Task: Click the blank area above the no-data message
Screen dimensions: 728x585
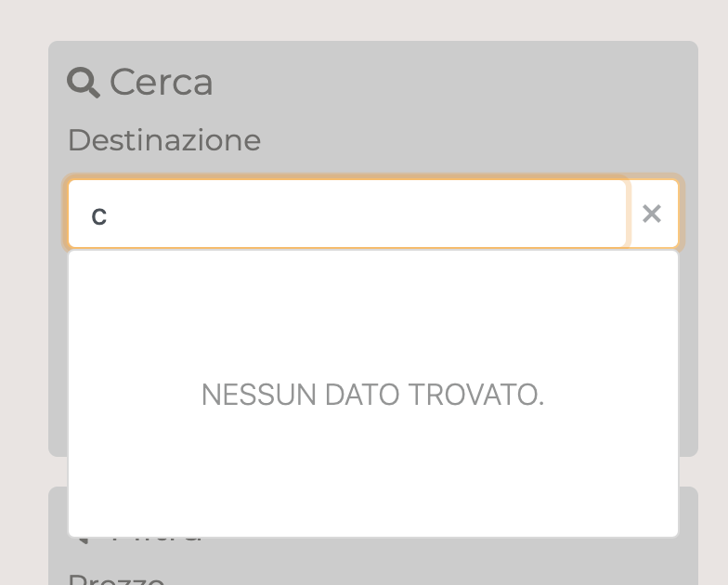Action: [x=372, y=306]
